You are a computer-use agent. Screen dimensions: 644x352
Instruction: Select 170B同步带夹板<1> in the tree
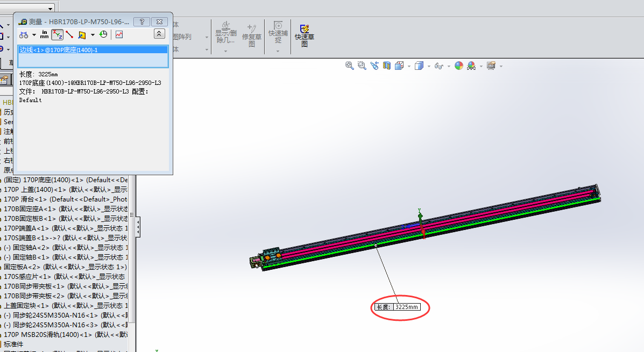coord(66,286)
